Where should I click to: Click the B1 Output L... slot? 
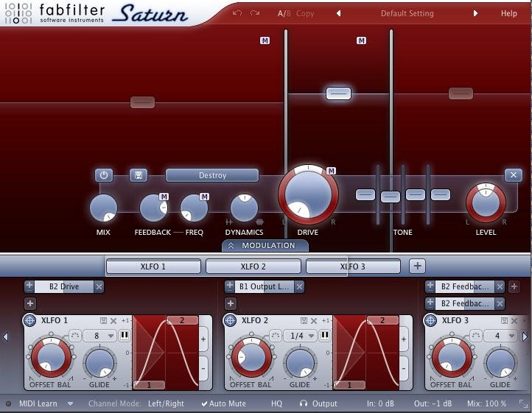coord(264,287)
